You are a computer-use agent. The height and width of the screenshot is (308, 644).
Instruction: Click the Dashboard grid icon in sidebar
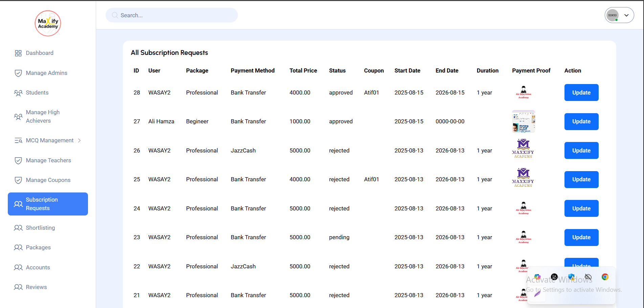(x=18, y=53)
